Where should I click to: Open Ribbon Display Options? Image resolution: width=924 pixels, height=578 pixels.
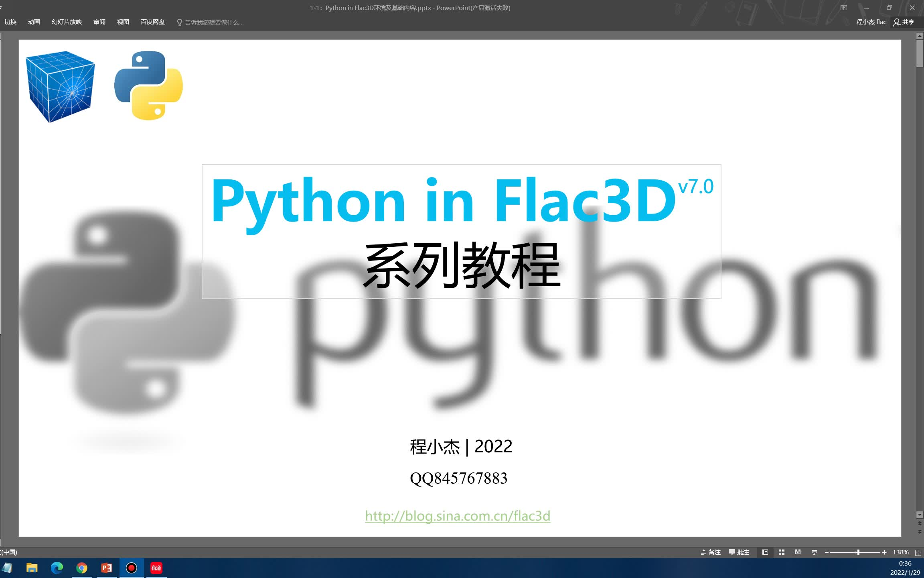(x=844, y=8)
